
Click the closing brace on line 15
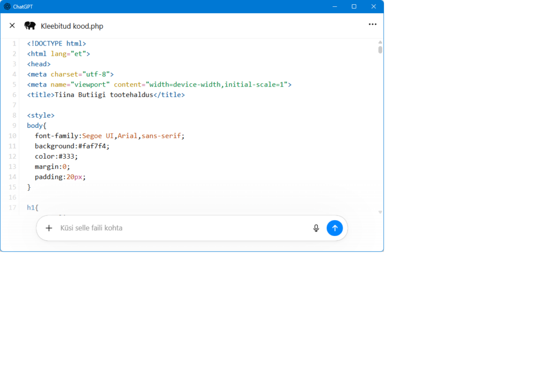coord(29,187)
